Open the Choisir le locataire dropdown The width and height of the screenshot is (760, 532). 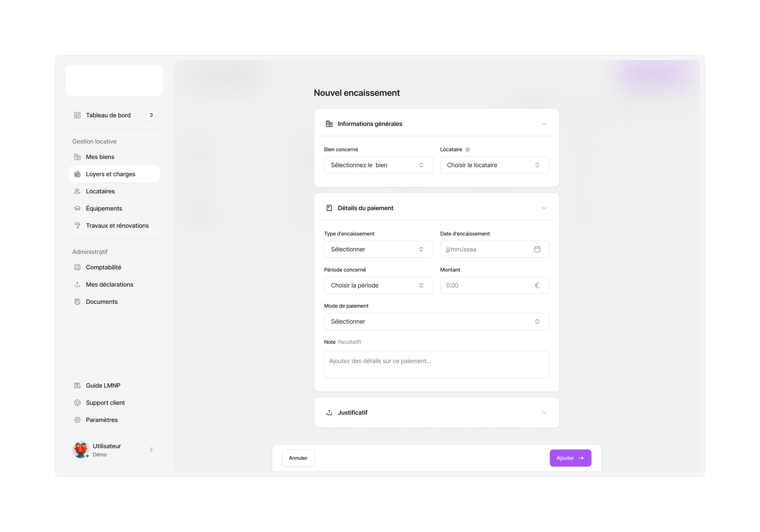click(x=494, y=165)
